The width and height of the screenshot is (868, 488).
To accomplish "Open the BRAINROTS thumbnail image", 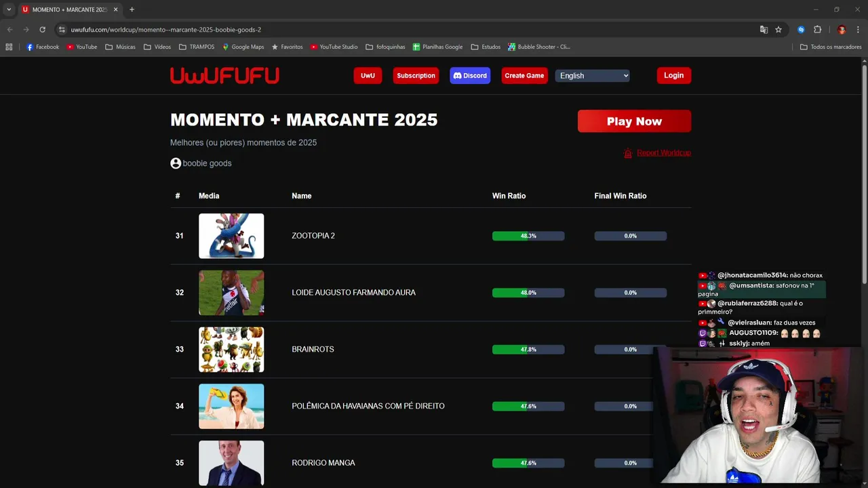I will click(x=231, y=350).
